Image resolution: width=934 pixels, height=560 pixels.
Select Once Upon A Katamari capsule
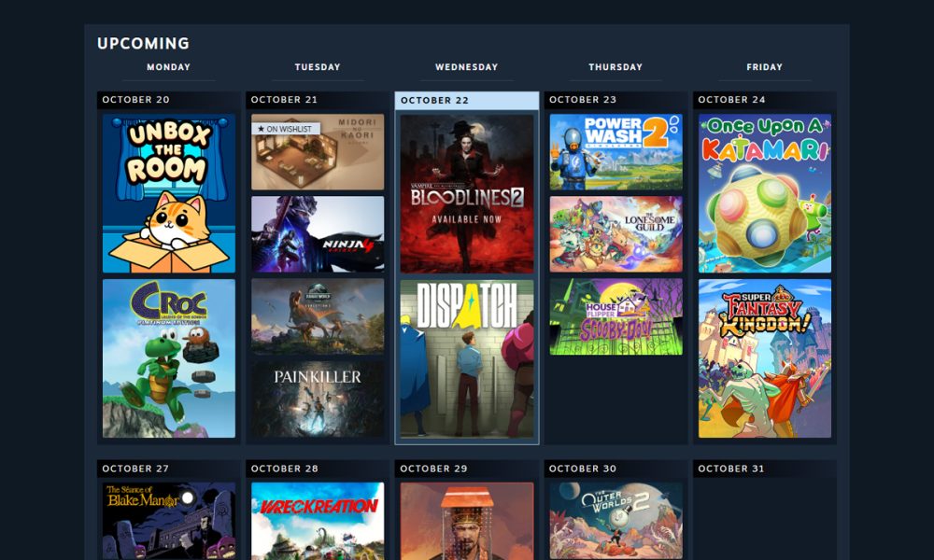coord(765,193)
